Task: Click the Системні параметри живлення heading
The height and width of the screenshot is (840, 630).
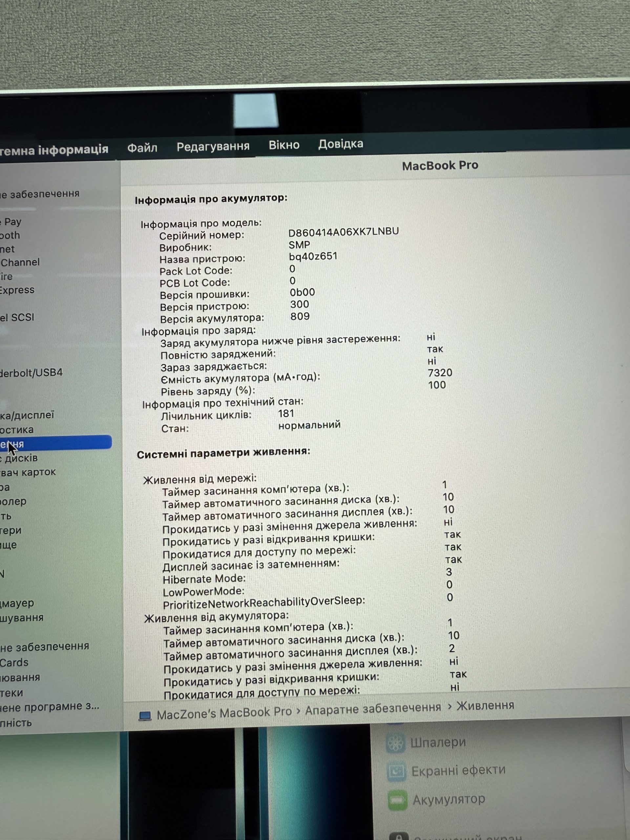Action: (224, 453)
